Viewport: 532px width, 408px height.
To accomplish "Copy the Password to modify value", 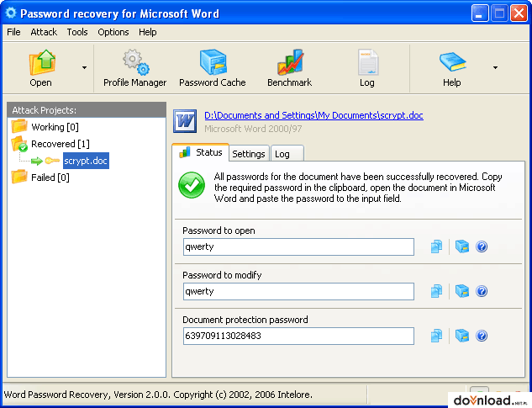I will [437, 291].
